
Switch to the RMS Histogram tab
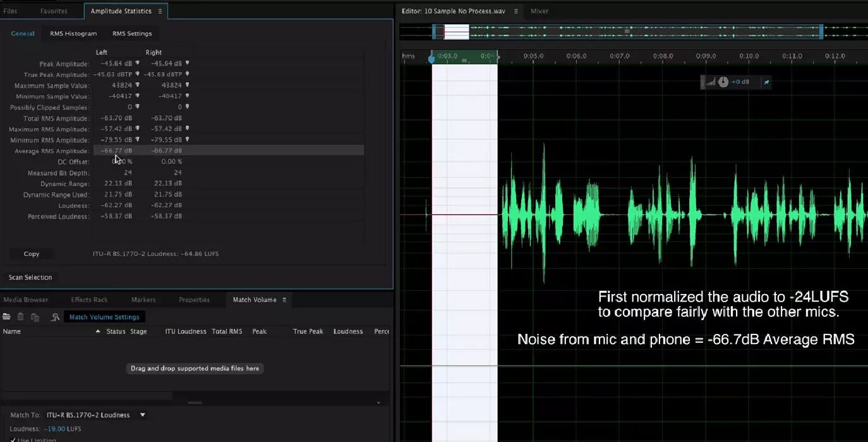[x=73, y=34]
